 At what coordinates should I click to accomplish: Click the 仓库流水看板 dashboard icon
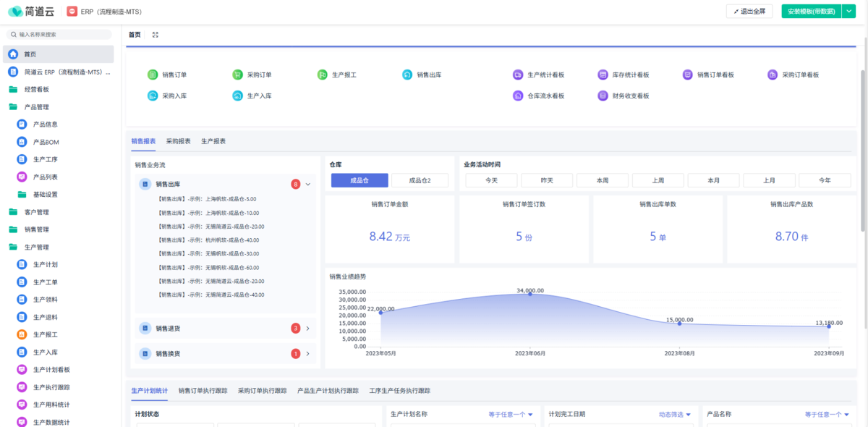518,96
